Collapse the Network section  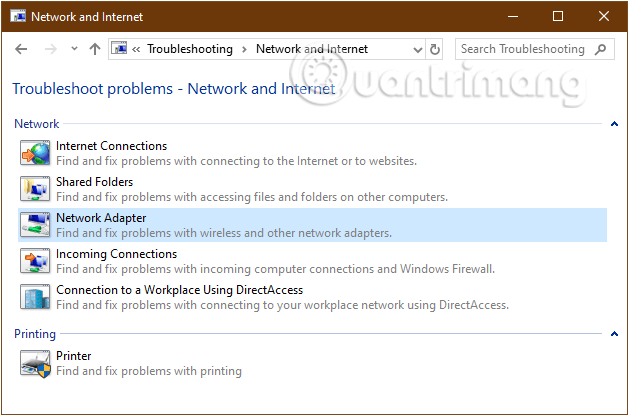coord(614,124)
